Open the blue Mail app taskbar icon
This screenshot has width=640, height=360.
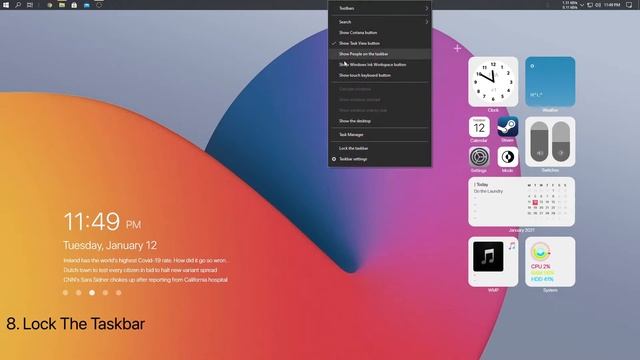tap(87, 5)
